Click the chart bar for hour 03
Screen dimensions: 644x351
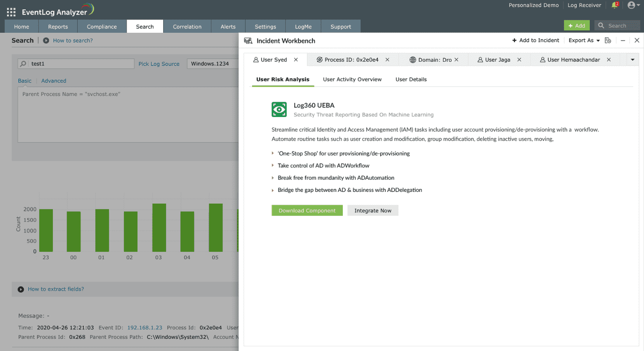pos(159,227)
